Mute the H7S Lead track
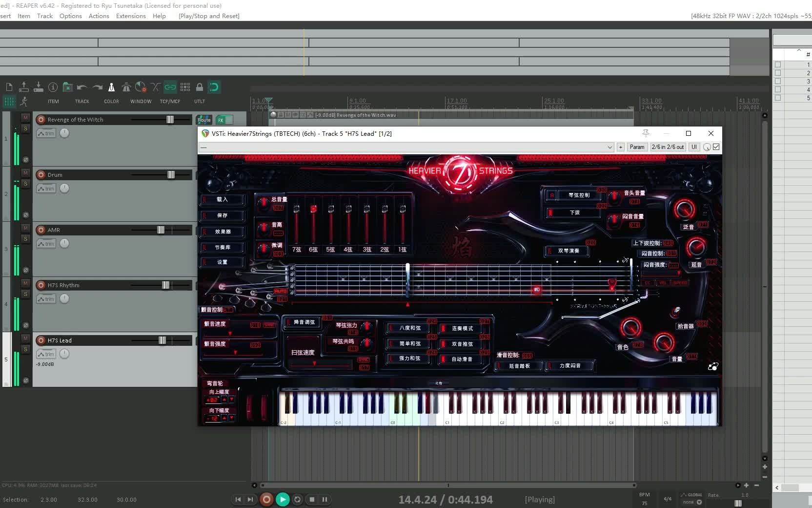 (25, 339)
